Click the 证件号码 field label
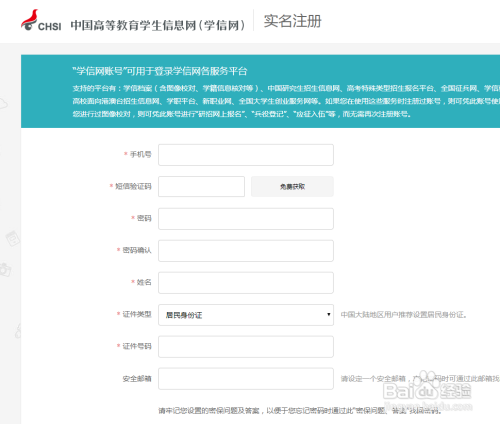 tap(137, 346)
